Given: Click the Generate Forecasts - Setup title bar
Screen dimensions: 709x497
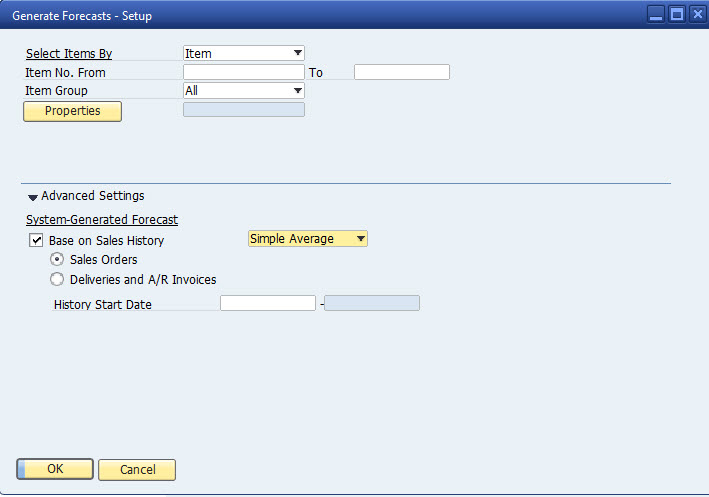Looking at the screenshot, I should [x=300, y=15].
